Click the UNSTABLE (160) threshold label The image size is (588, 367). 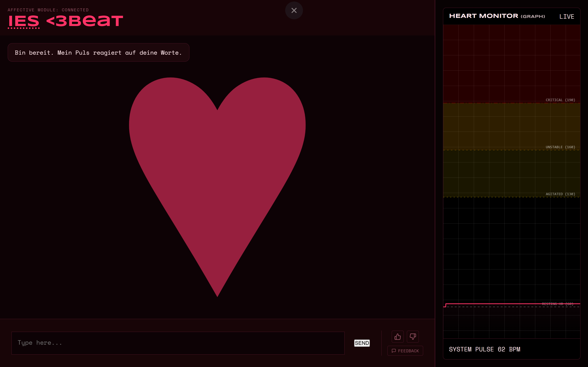(560, 147)
